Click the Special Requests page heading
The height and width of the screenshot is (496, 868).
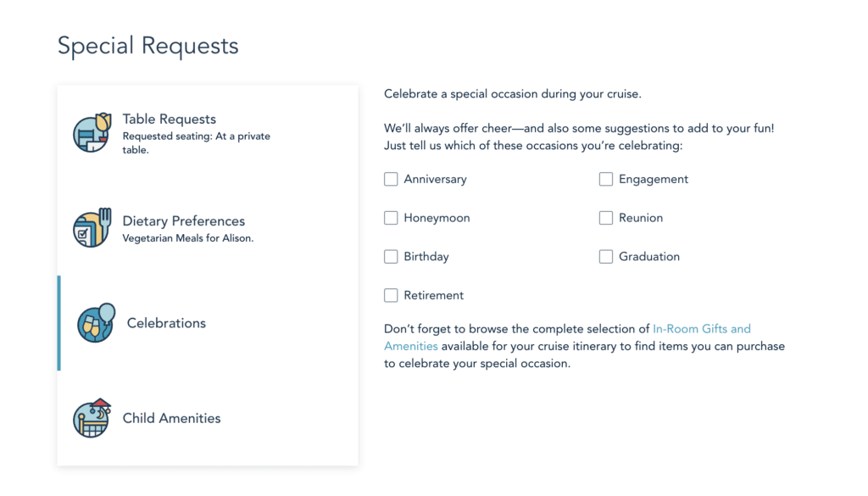(x=148, y=46)
